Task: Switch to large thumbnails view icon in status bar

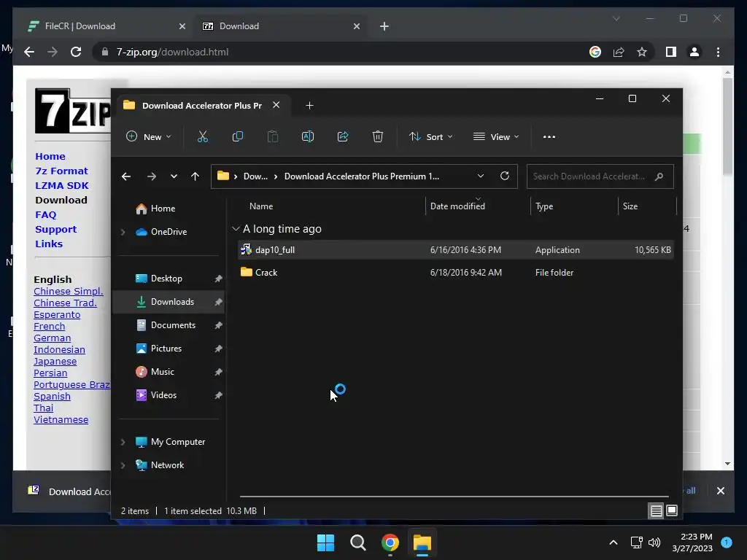Action: pos(672,511)
